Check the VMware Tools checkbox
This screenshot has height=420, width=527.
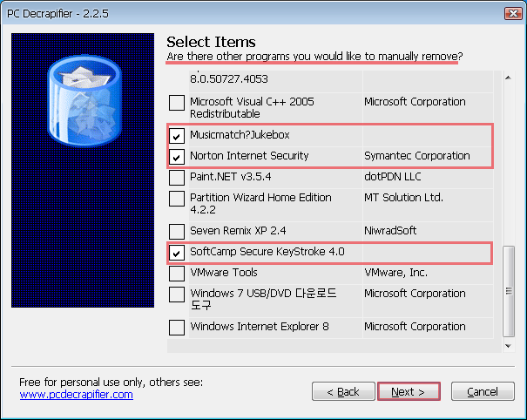pos(177,274)
